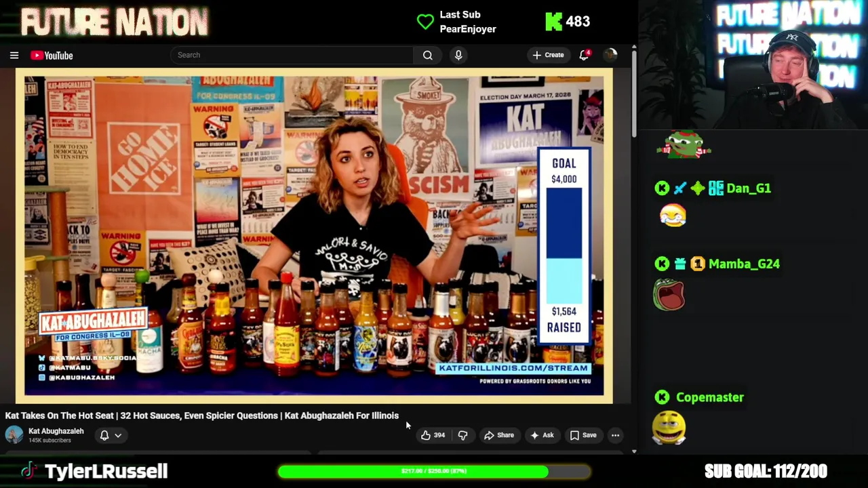Click the YouTube logo
Viewport: 868px width, 488px height.
(x=52, y=56)
